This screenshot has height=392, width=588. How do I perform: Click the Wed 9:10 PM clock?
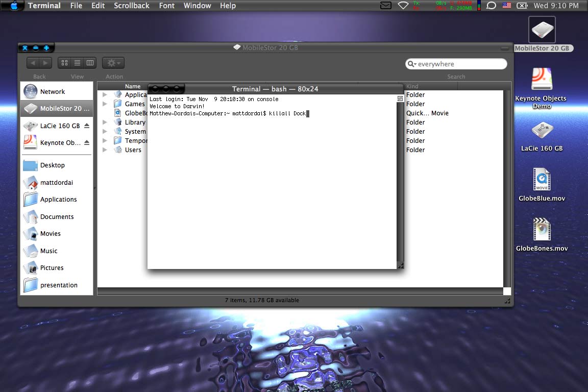click(x=556, y=6)
